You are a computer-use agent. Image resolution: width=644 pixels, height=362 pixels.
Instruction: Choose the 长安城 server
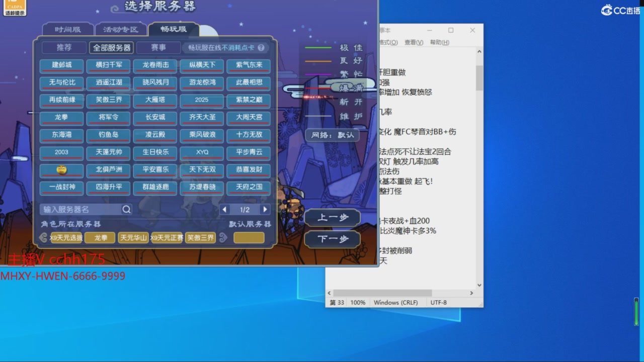click(x=155, y=118)
